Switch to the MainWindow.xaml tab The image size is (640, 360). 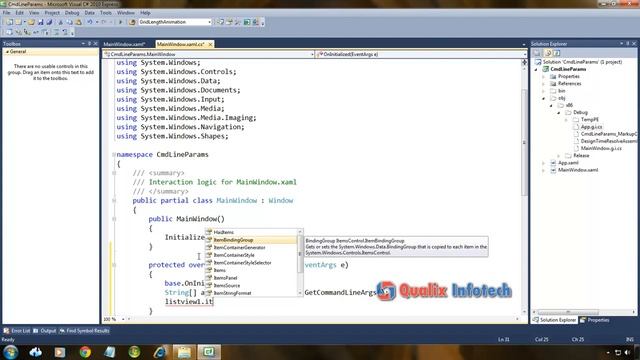click(x=124, y=44)
